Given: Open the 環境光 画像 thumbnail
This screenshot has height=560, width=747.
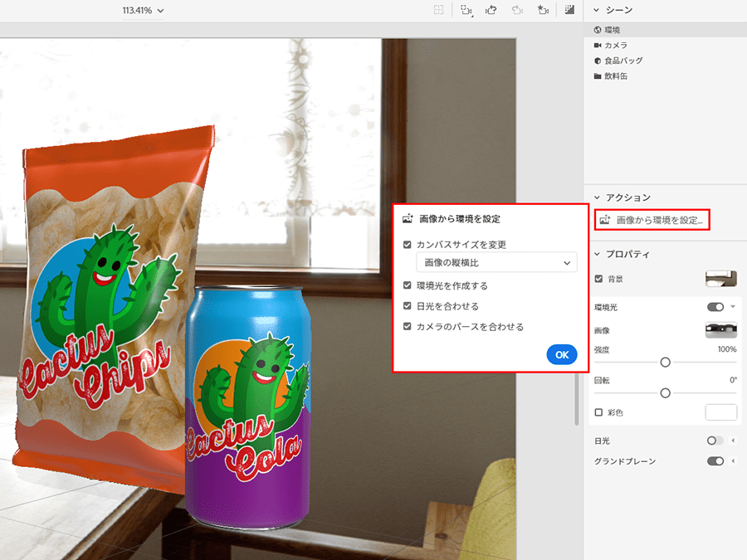Looking at the screenshot, I should point(721,330).
